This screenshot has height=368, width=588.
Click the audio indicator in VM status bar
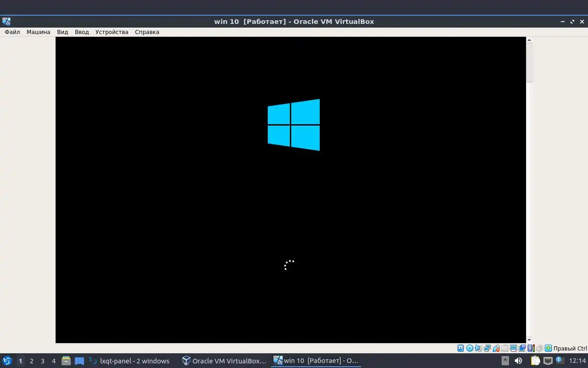point(478,348)
